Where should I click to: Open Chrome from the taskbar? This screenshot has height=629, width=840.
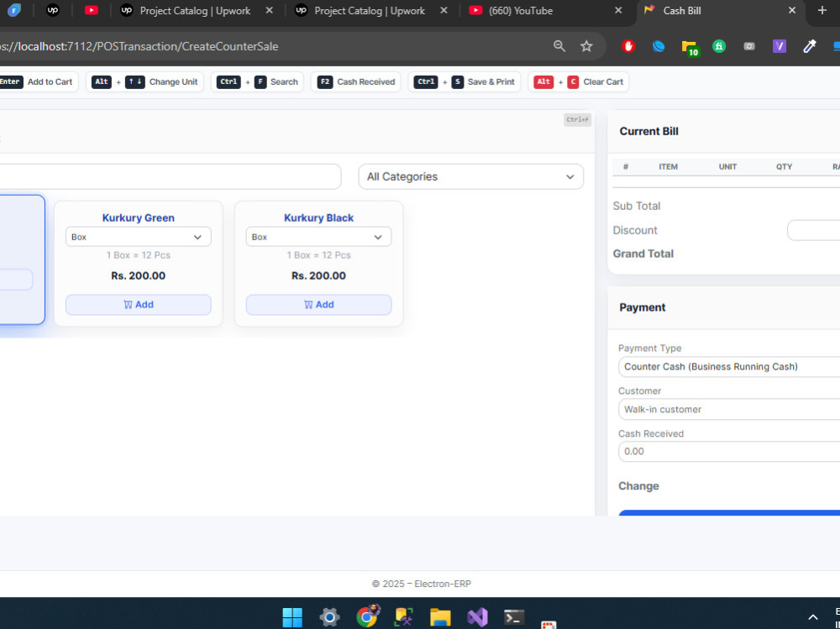tap(368, 616)
